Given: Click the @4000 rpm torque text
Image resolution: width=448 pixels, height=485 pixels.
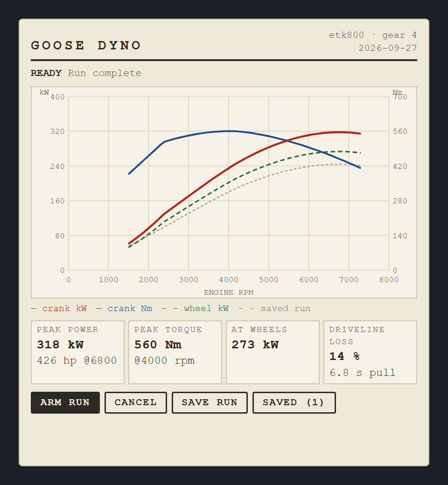Looking at the screenshot, I should pos(164,361).
